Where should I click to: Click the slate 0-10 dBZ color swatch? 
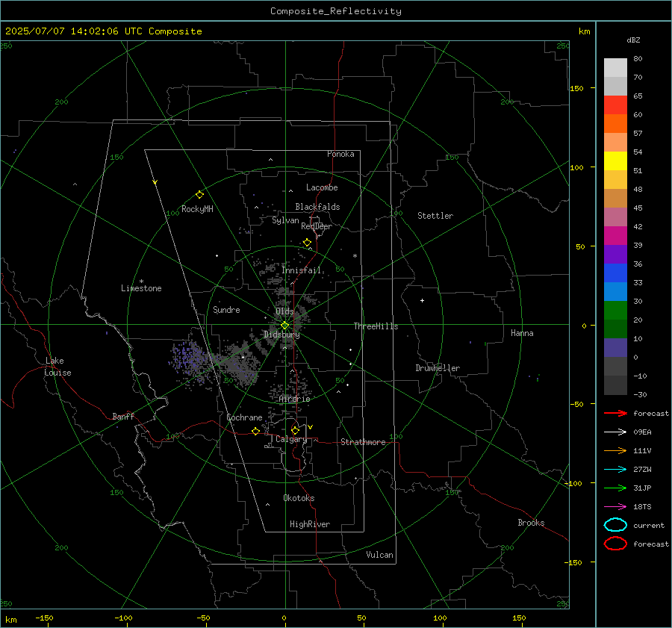click(x=615, y=348)
